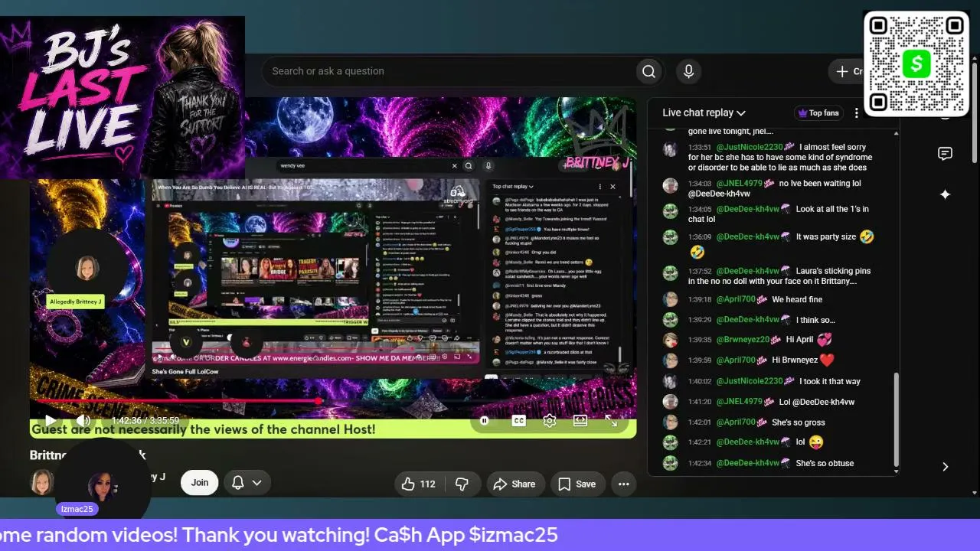The height and width of the screenshot is (551, 980).
Task: Play the video with the player's play button
Action: [50, 420]
